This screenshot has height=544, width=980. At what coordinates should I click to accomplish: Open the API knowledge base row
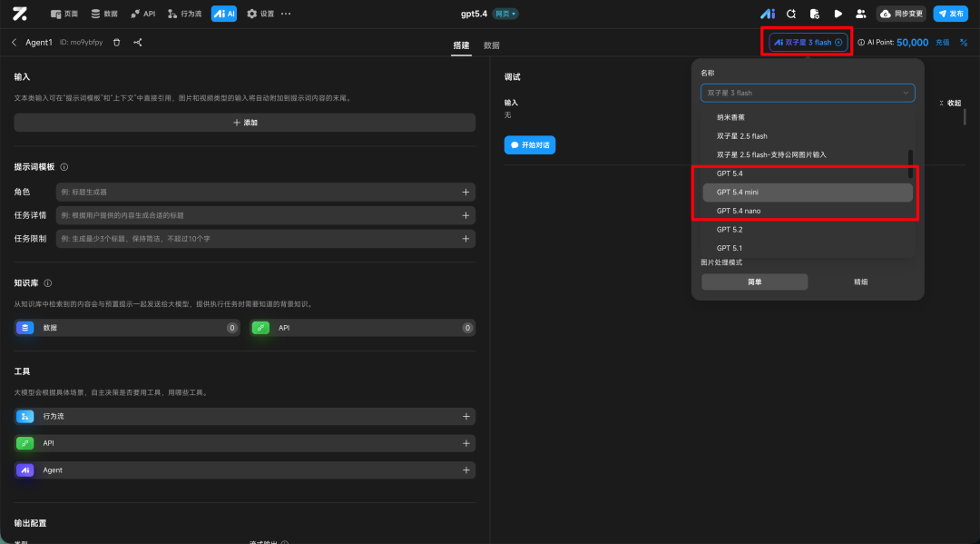[x=362, y=328]
